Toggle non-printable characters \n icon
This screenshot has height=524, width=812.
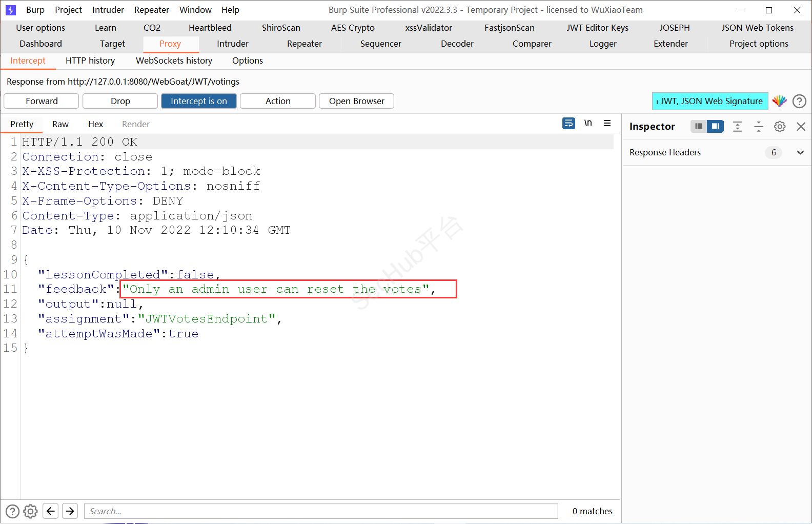pyautogui.click(x=588, y=124)
